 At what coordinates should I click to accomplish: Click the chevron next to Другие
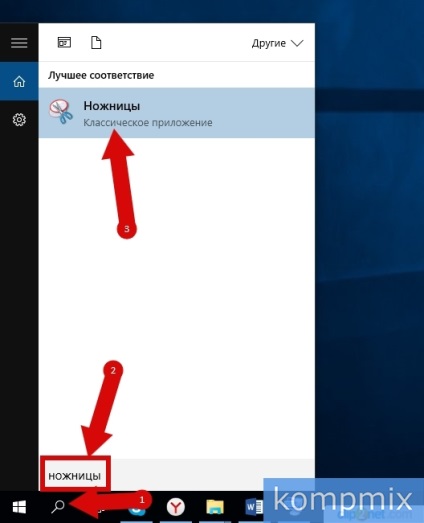click(297, 43)
